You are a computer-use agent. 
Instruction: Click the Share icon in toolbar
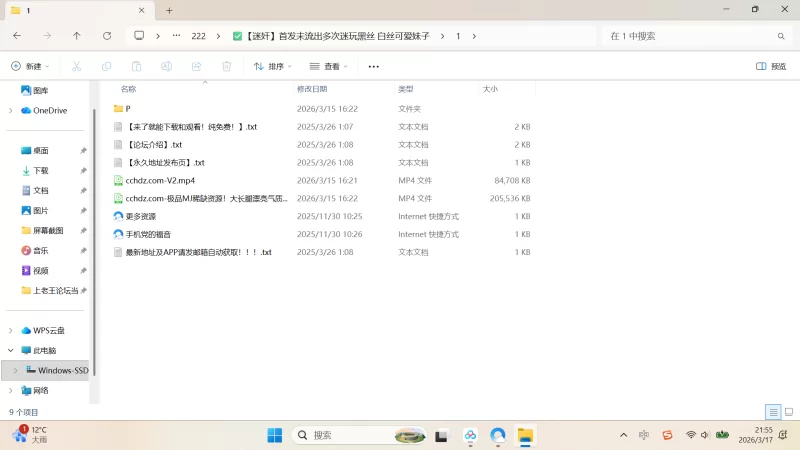tap(197, 66)
